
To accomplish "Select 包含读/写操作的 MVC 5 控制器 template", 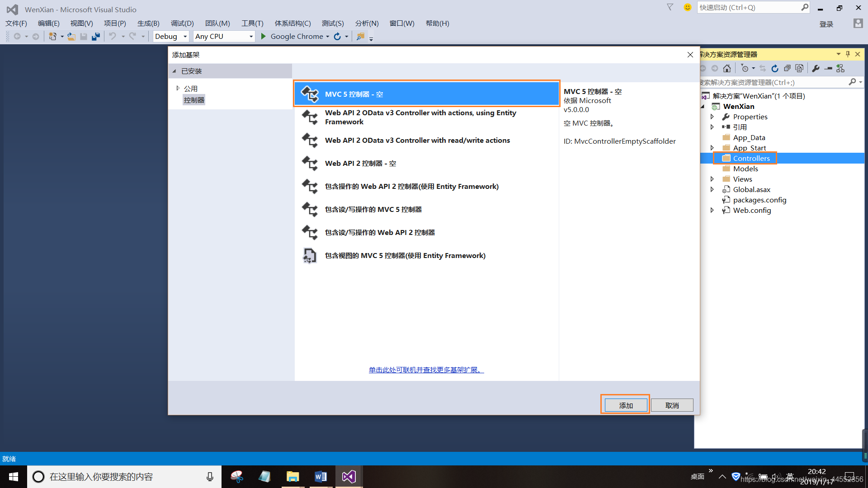I will pyautogui.click(x=427, y=209).
